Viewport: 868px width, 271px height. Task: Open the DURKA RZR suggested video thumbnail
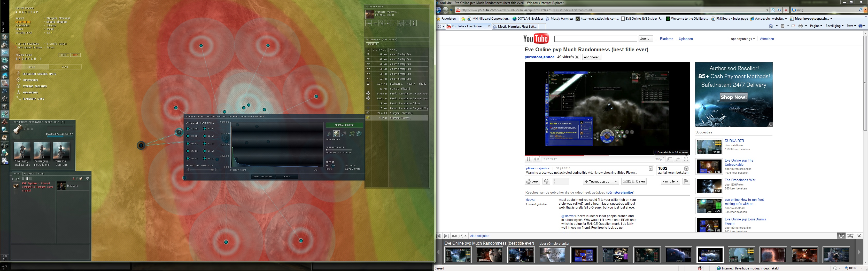click(709, 147)
